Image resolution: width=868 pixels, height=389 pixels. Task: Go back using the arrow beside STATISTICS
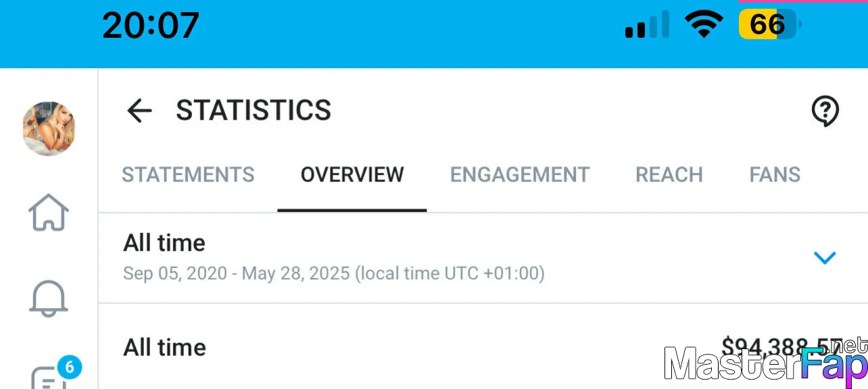139,111
